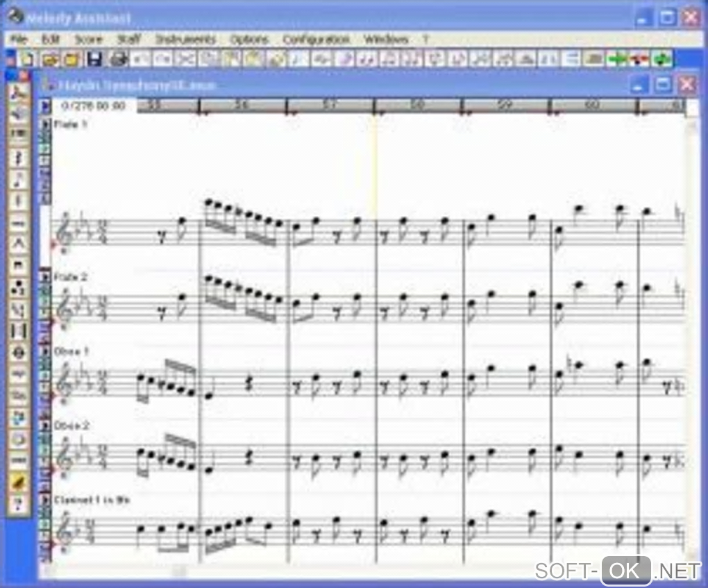Open the Staff menu
Viewport: 708px width, 588px height.
tap(128, 40)
